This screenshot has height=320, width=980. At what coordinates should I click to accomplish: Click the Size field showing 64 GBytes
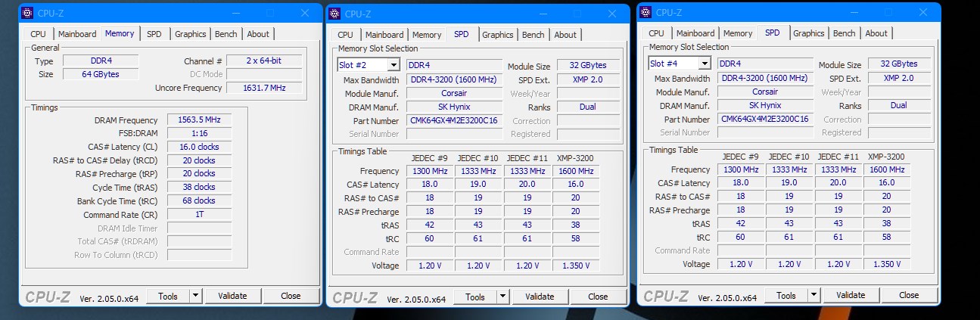pyautogui.click(x=99, y=75)
